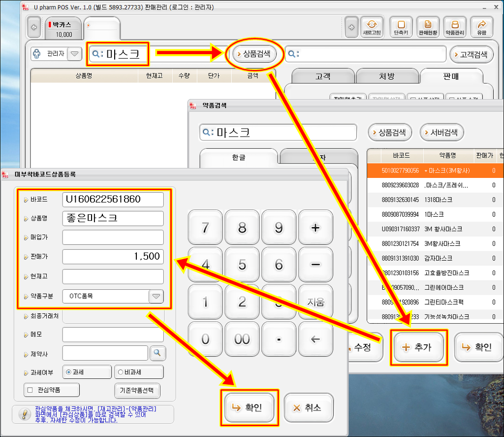Switch to the 고객 tab
This screenshot has height=437, width=504.
tap(322, 76)
